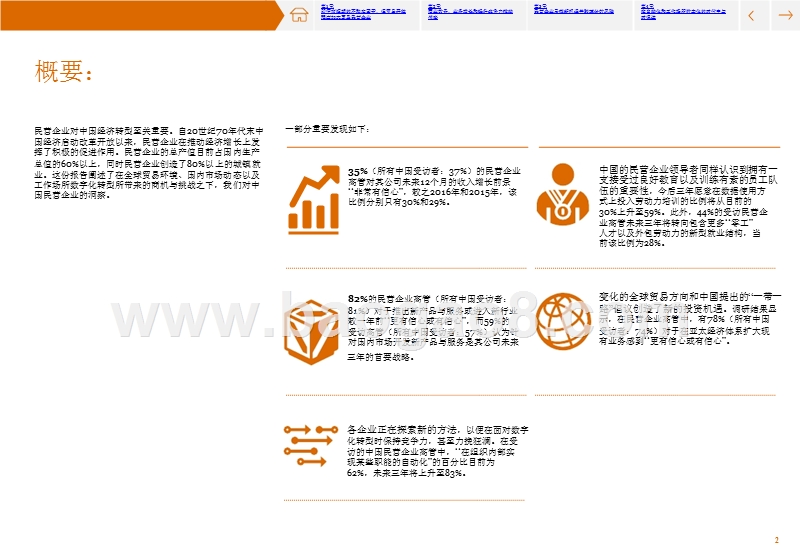This screenshot has height=553, width=800.
Task: Click the growth bar chart arrow icon
Action: tap(314, 200)
